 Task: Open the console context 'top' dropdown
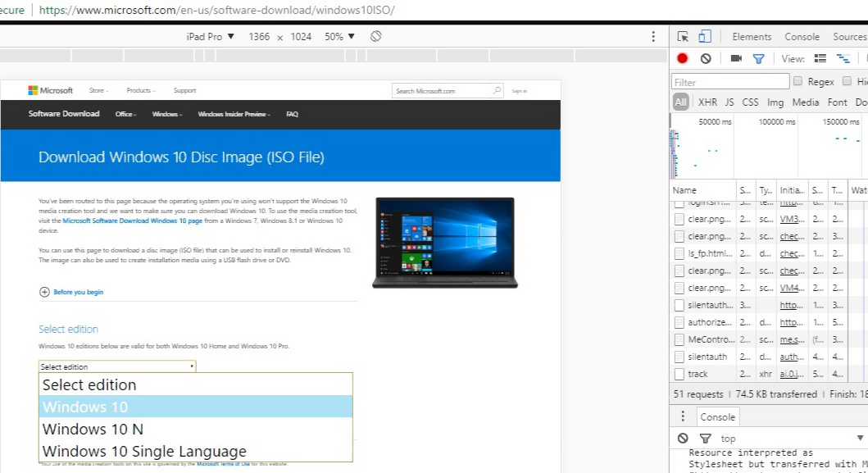(x=792, y=438)
